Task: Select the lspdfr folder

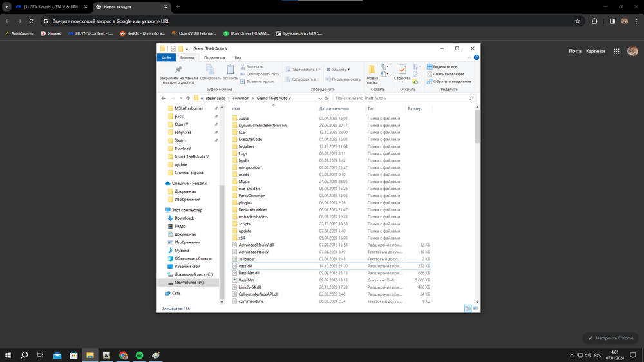Action: point(243,160)
